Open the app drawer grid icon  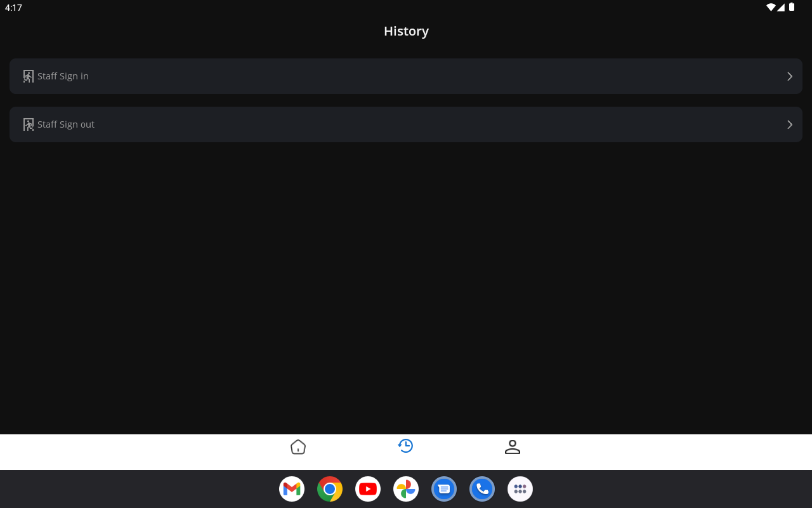[520, 489]
